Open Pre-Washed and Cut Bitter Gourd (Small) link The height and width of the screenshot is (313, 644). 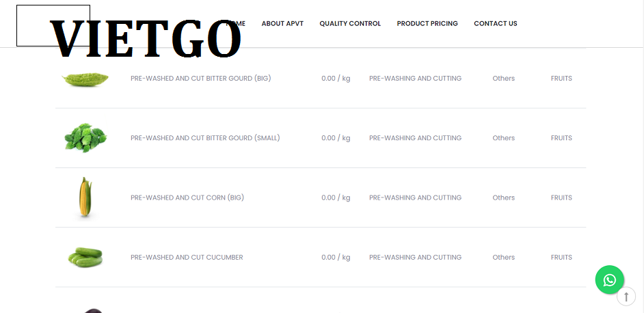[x=205, y=137]
